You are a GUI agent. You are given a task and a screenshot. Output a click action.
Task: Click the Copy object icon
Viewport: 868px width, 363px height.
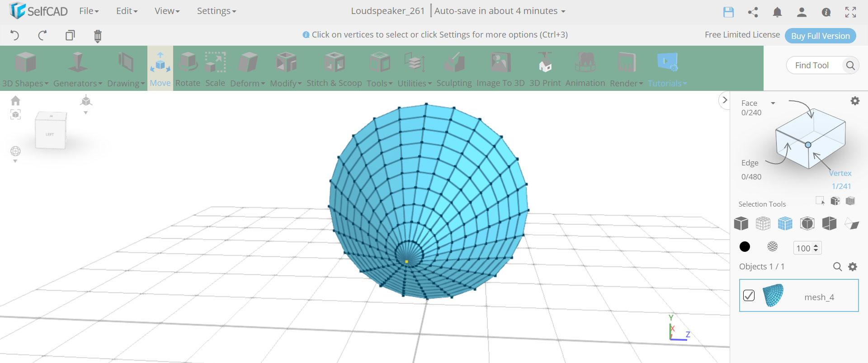pyautogui.click(x=70, y=35)
